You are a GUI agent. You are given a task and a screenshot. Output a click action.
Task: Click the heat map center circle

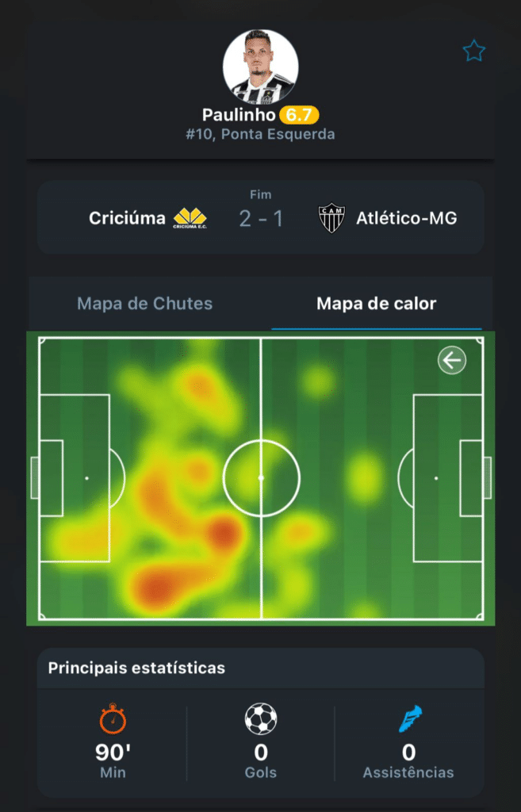[261, 478]
